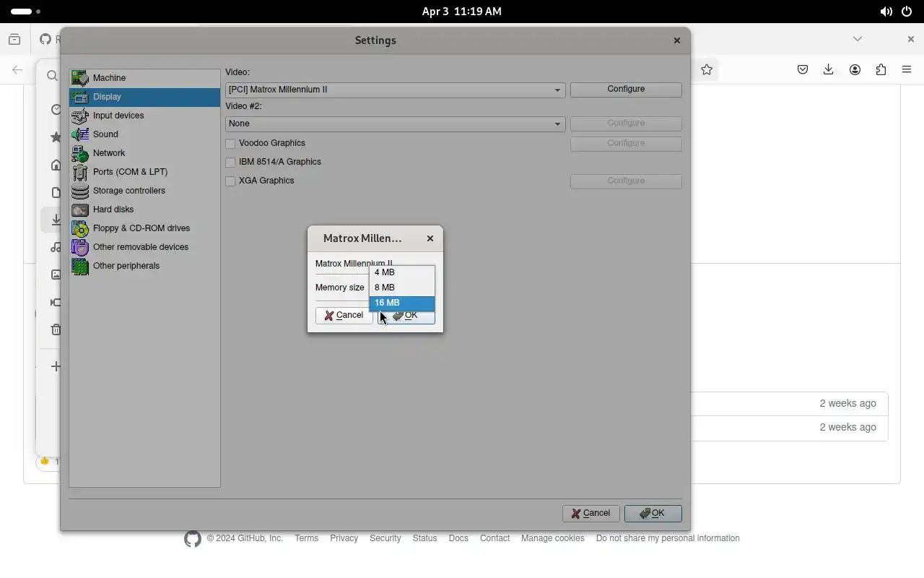Open the browser downloads arrow icon
This screenshot has width=924, height=578.
point(829,69)
